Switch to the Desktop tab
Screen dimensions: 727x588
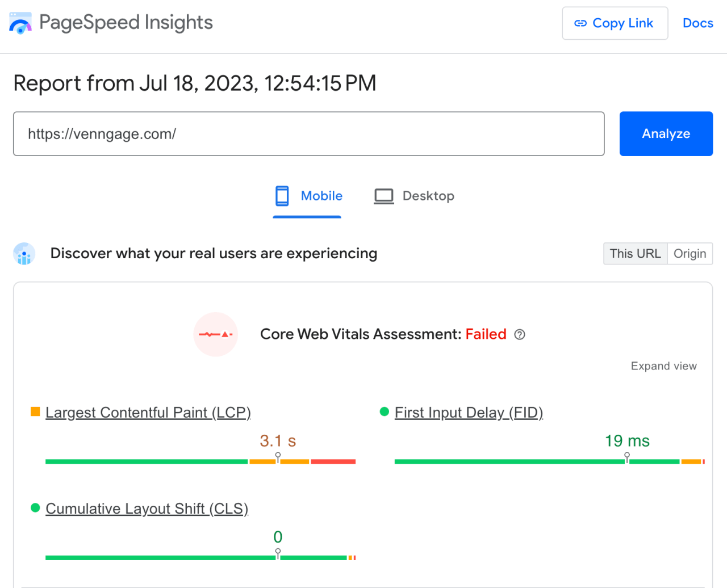[428, 195]
